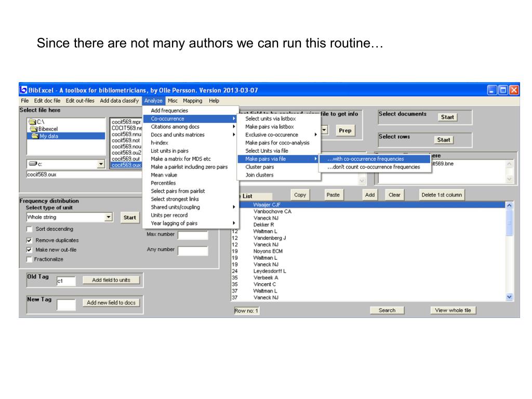
Task: Click Start for Frequency distribution
Action: pyautogui.click(x=129, y=218)
